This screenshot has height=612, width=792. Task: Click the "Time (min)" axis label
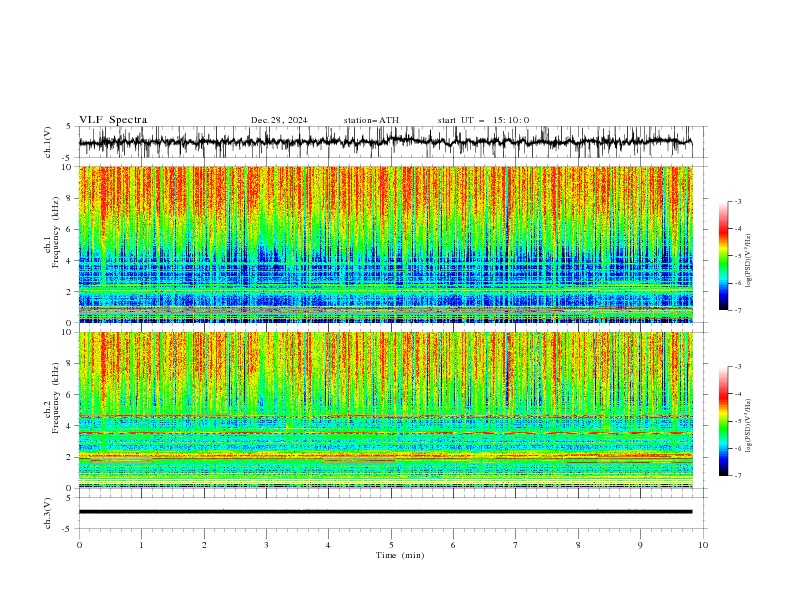tap(400, 555)
